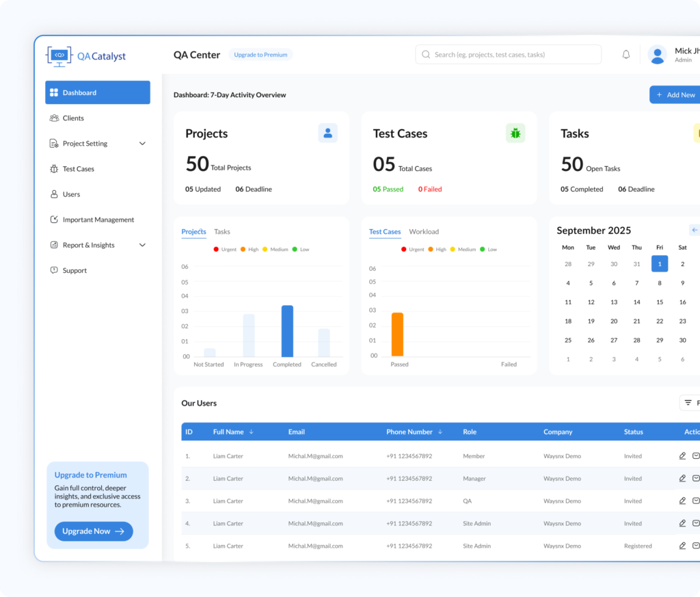This screenshot has width=700, height=597.
Task: Expand the Project Setting menu chevron
Action: 142,144
